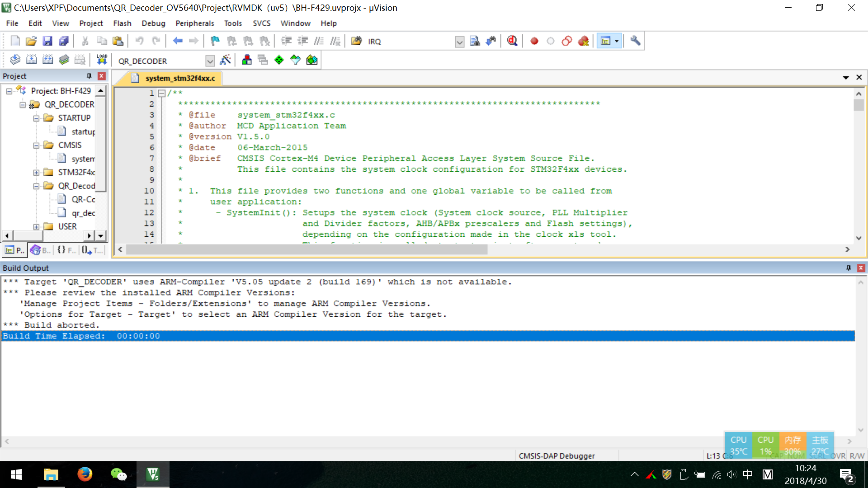Click the Save All icon
Viewport: 868px width, 488px height.
64,41
